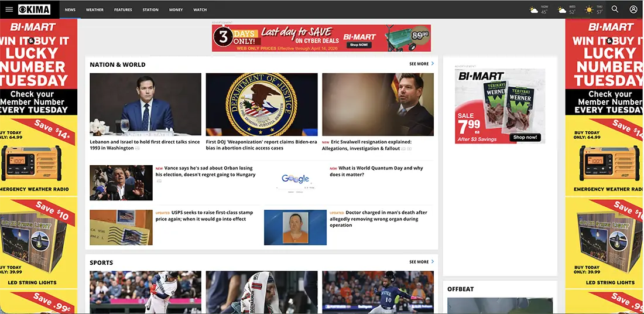644x314 pixels.
Task: Click the Offbeat section thumbnail image
Action: pos(500,306)
